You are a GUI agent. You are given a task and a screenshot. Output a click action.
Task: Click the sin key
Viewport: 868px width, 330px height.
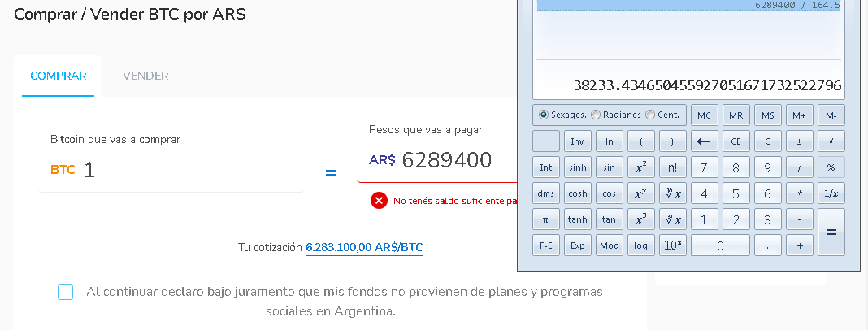[x=609, y=167]
